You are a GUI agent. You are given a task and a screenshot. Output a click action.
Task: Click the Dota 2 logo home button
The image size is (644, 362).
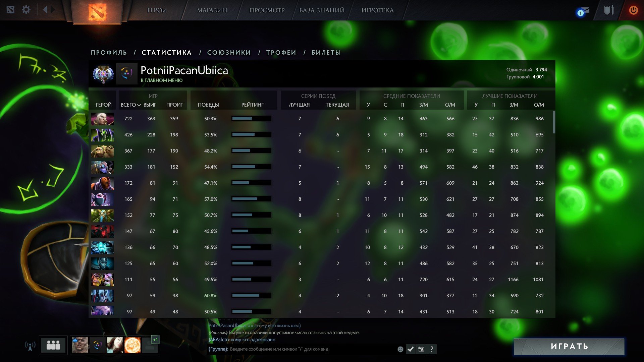[97, 12]
